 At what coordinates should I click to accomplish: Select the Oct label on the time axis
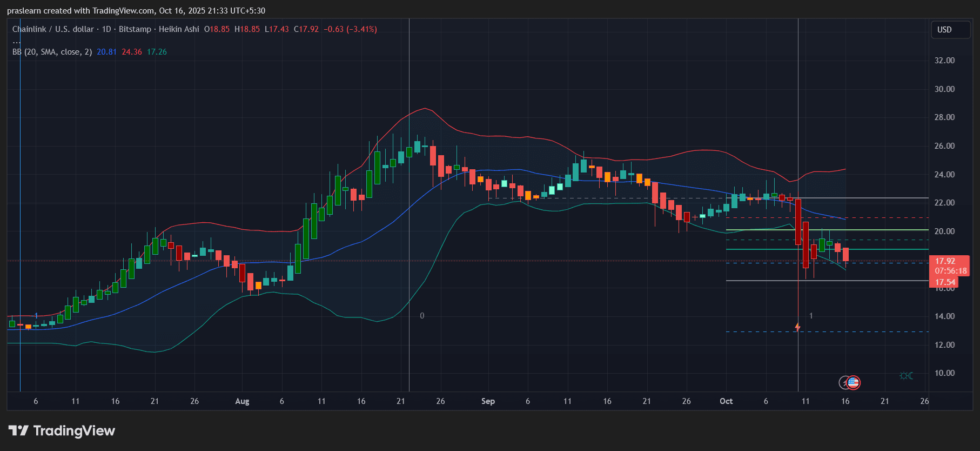pyautogui.click(x=726, y=401)
